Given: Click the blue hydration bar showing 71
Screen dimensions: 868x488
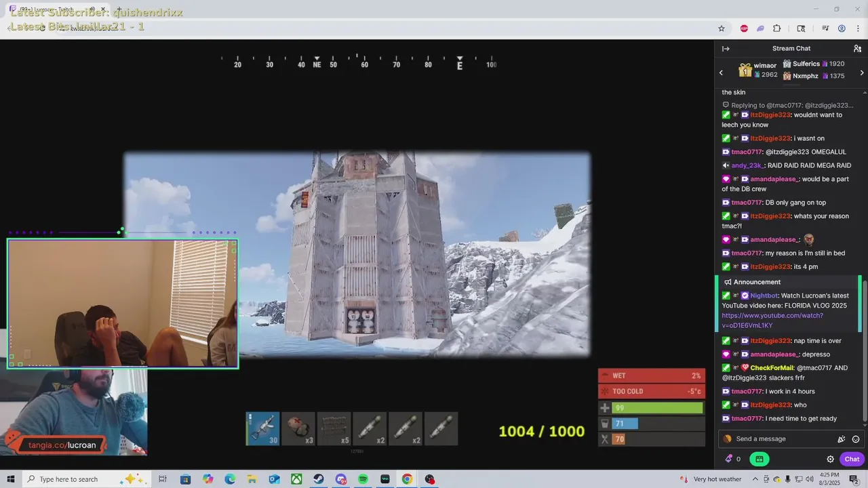Looking at the screenshot, I should point(652,424).
